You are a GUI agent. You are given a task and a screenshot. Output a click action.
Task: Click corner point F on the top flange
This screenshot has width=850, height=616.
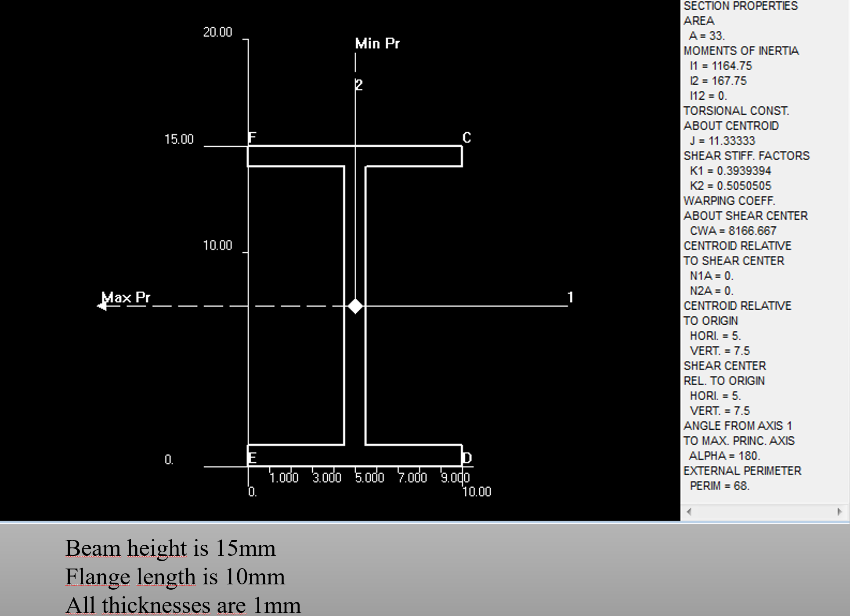[252, 138]
